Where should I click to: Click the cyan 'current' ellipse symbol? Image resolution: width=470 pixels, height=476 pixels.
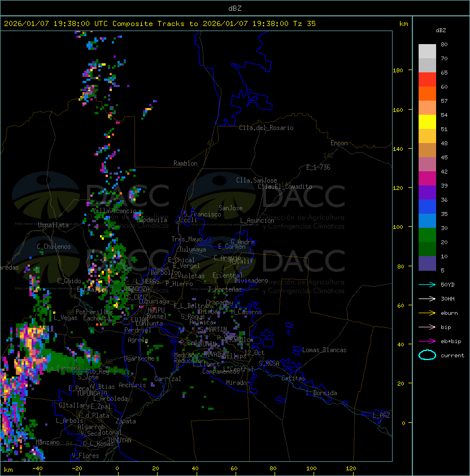pos(427,355)
